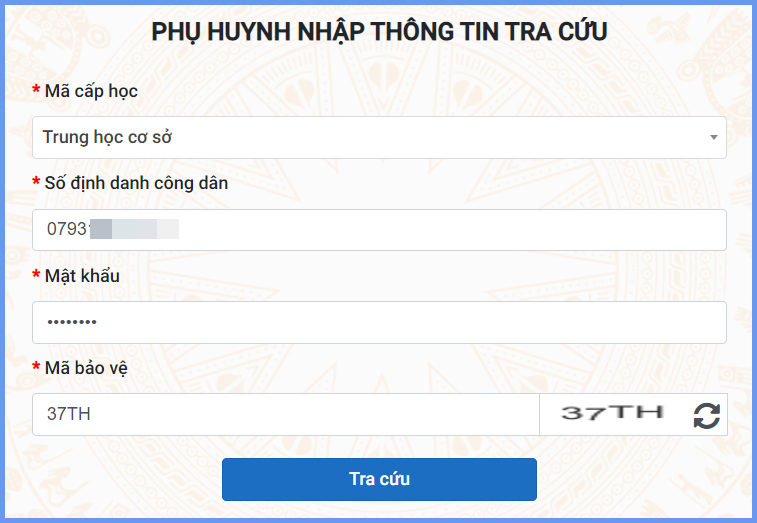
Task: Click the red asterisk beside Mật khẩu
Action: [x=36, y=276]
